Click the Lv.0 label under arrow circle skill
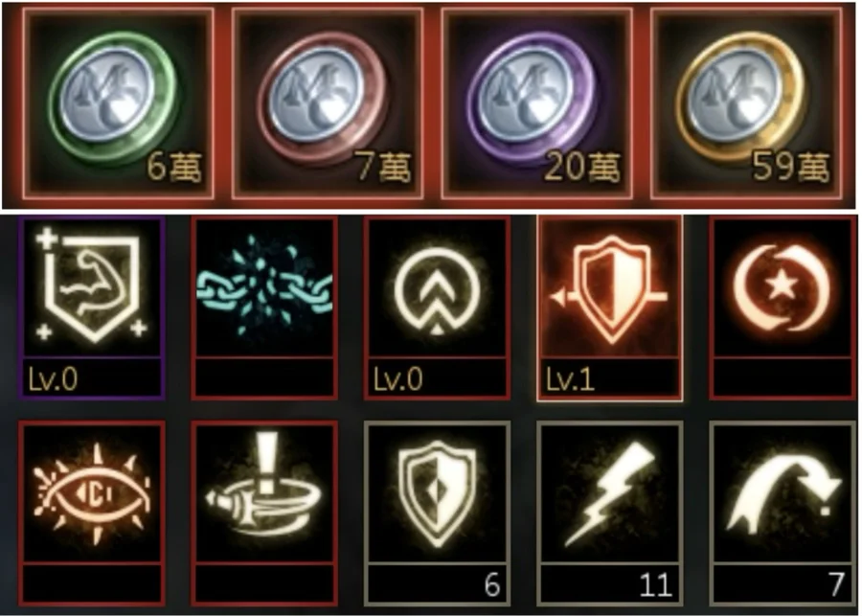This screenshot has height=616, width=862. click(398, 379)
